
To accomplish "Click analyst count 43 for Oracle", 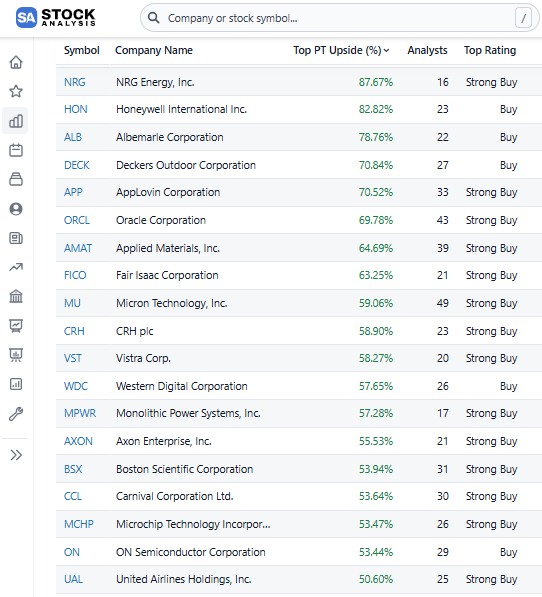I will coord(443,220).
